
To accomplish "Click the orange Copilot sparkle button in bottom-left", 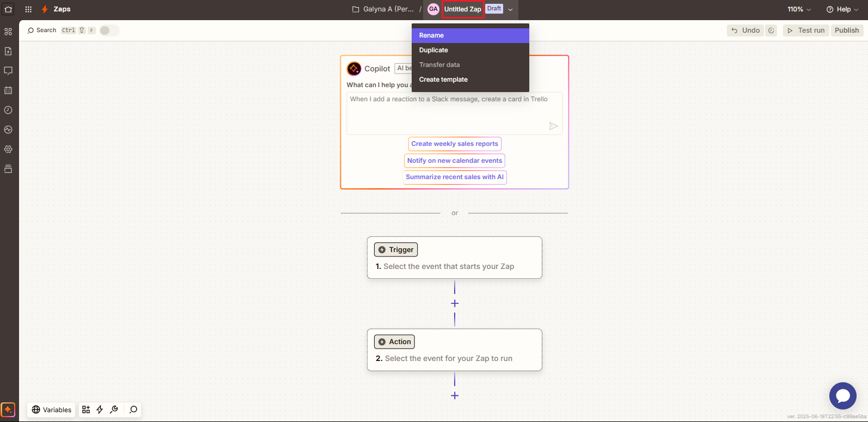I will pos(8,409).
